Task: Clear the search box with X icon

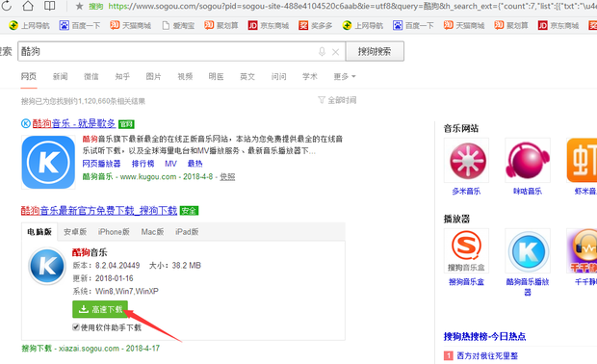Action: (335, 52)
